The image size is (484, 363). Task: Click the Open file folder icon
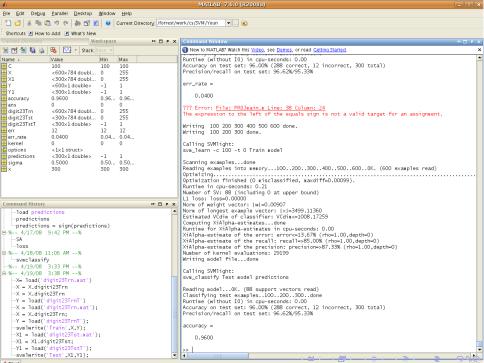(18, 23)
